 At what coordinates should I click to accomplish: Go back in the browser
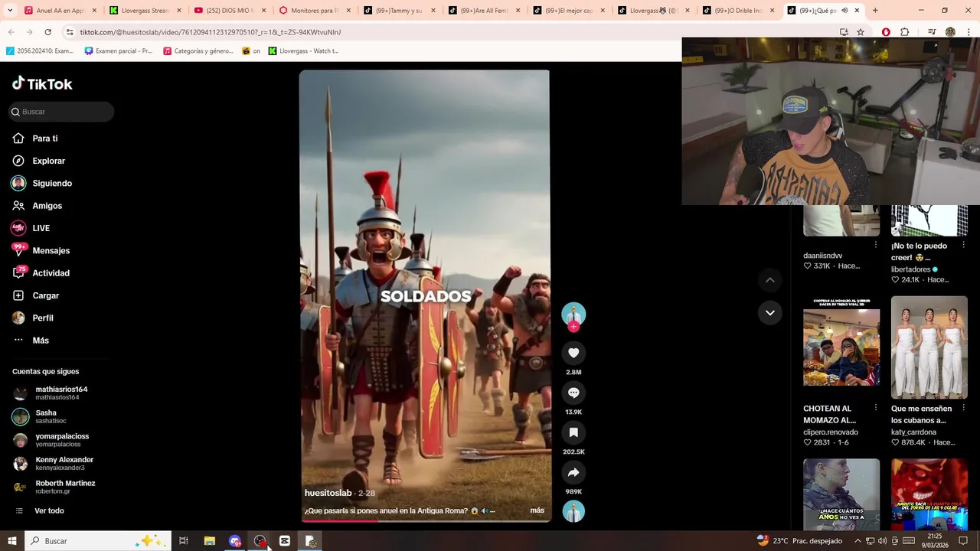(x=11, y=32)
